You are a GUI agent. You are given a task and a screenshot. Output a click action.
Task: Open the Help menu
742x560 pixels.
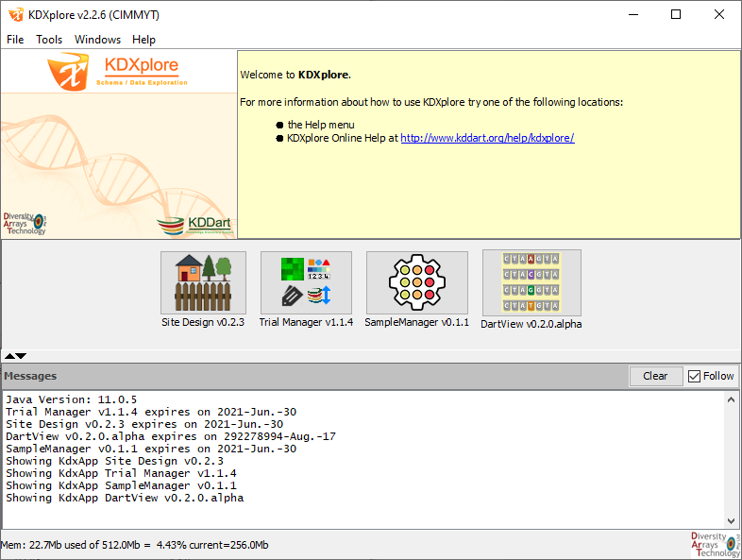click(143, 40)
